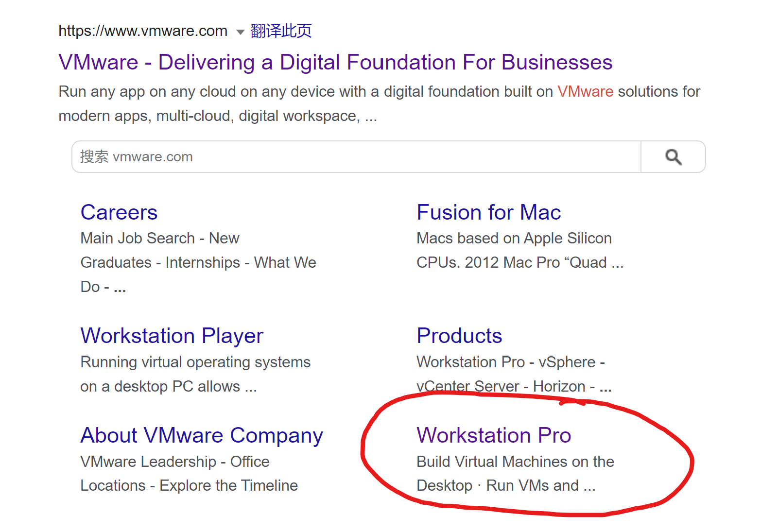Click the red highlighted VMware word in snippet
Screen dimensions: 761x532
click(x=585, y=91)
